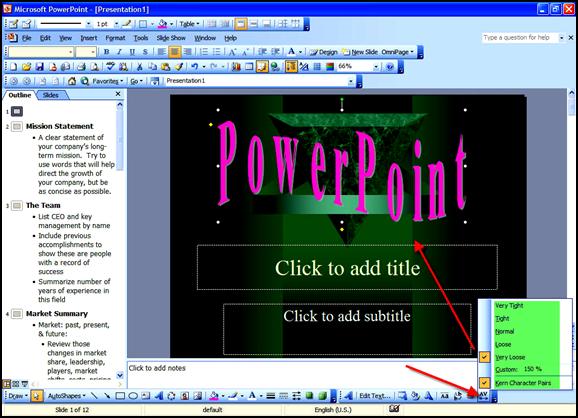The width and height of the screenshot is (578, 418).
Task: Click the Print icon
Action: pyautogui.click(x=81, y=67)
